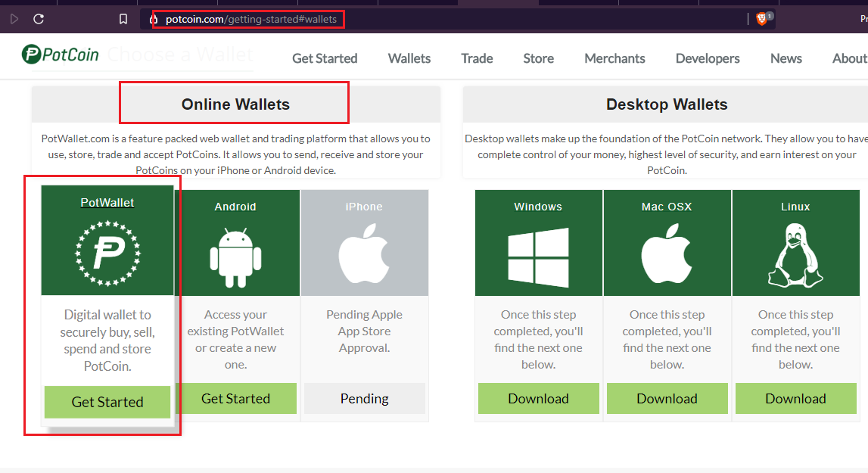
Task: Open the Get Started menu item
Action: pyautogui.click(x=325, y=58)
